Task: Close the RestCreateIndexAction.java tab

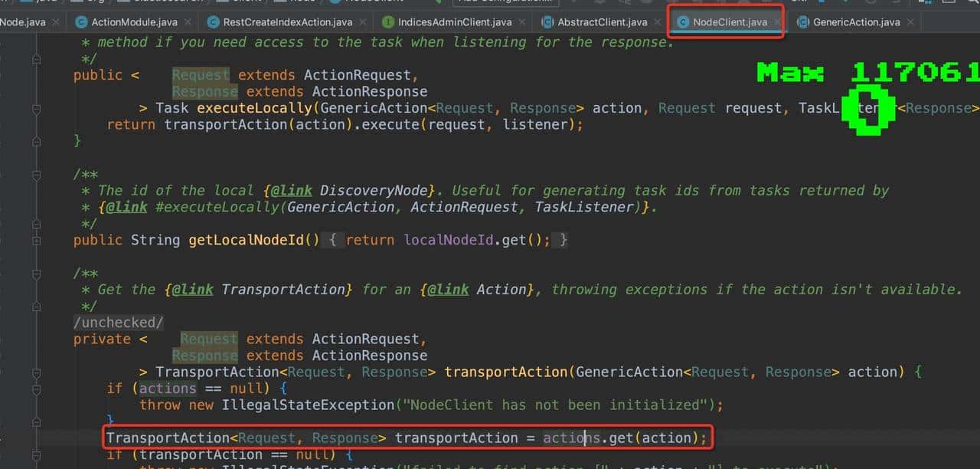Action: tap(362, 22)
